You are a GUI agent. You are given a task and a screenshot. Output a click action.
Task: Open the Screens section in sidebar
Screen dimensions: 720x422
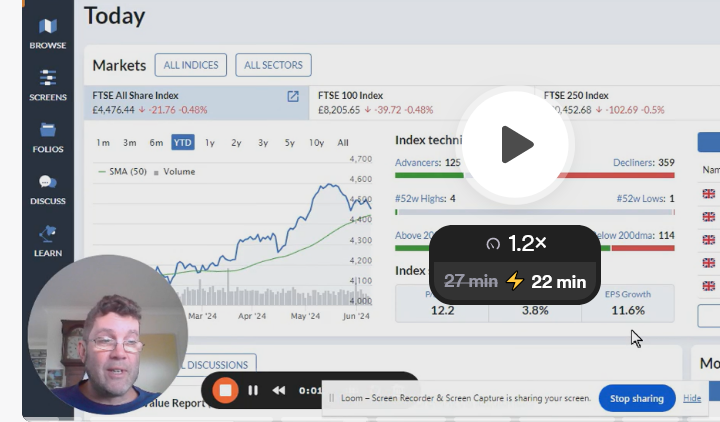pos(48,85)
